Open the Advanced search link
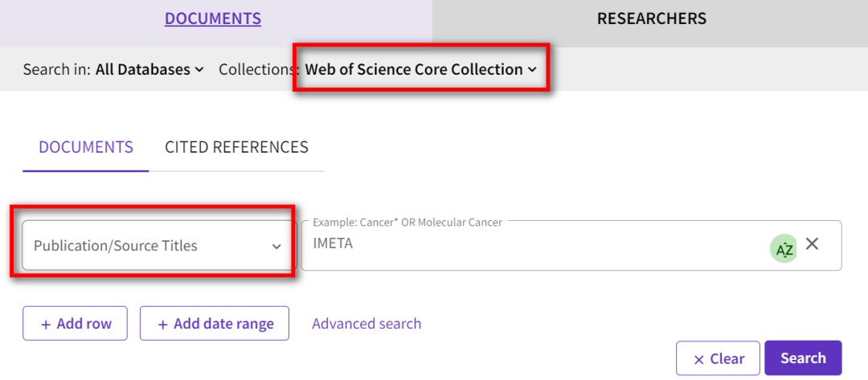The height and width of the screenshot is (380, 868). coord(366,324)
